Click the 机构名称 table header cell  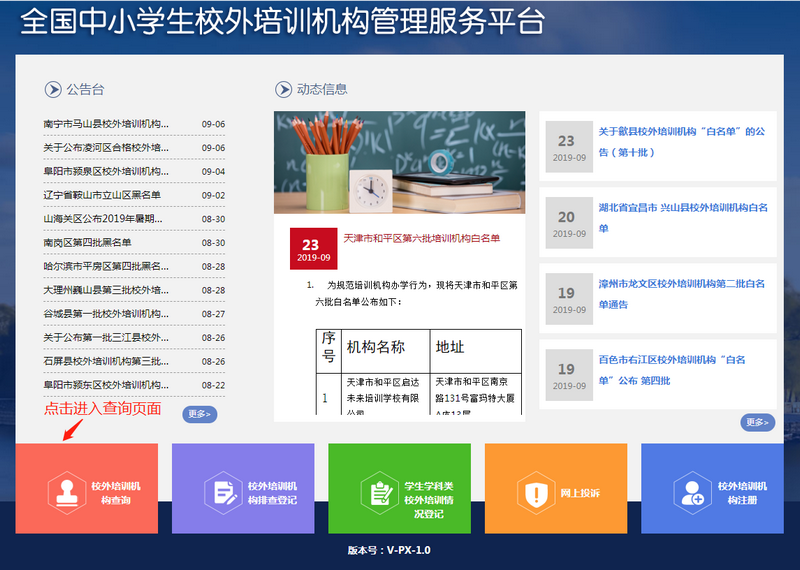click(x=386, y=352)
